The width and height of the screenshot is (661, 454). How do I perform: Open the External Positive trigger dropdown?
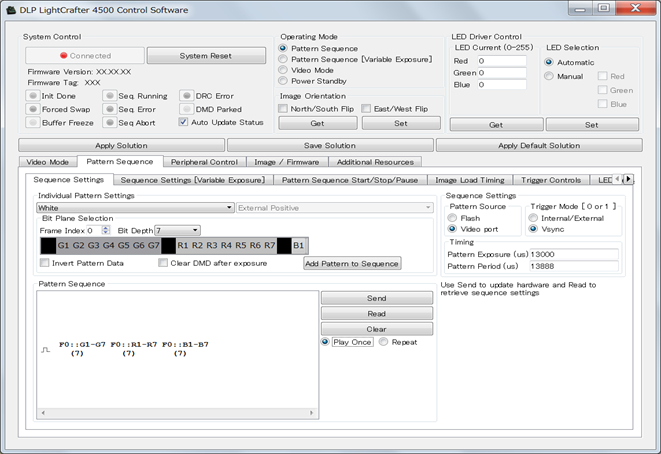pos(335,207)
